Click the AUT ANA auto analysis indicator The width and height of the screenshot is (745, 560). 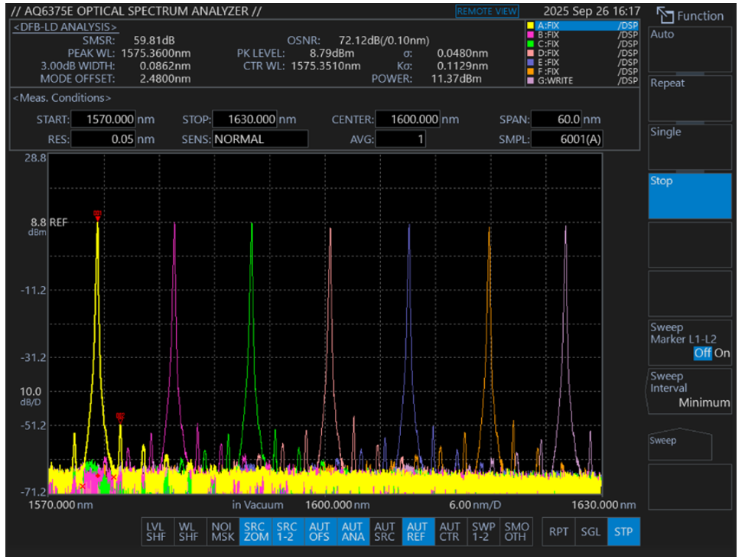click(x=353, y=532)
